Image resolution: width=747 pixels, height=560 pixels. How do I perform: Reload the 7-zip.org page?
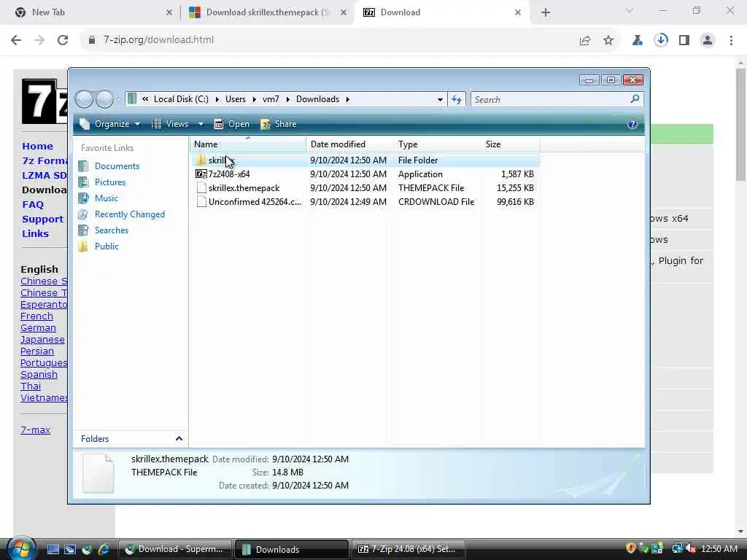point(63,40)
